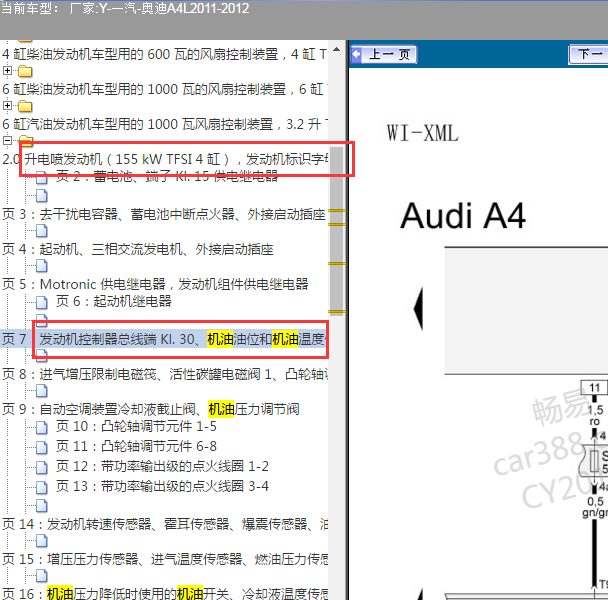Click connector box 11 in wiring diagram
The image size is (608, 600).
point(594,387)
